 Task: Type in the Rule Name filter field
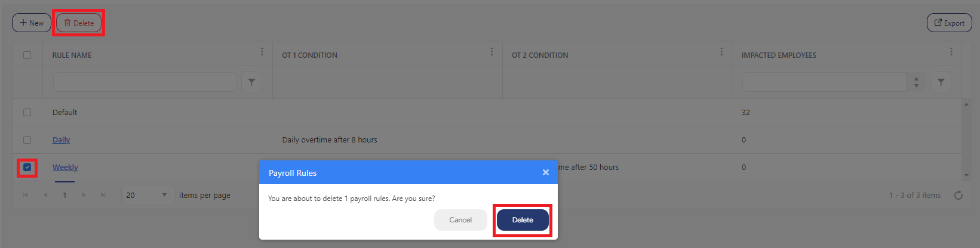click(145, 82)
